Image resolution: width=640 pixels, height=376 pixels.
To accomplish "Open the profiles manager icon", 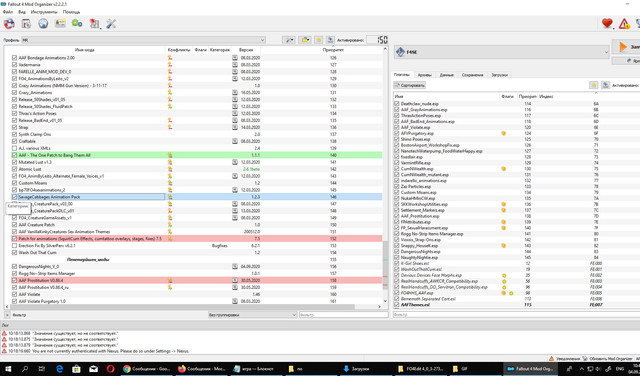I will (60, 24).
